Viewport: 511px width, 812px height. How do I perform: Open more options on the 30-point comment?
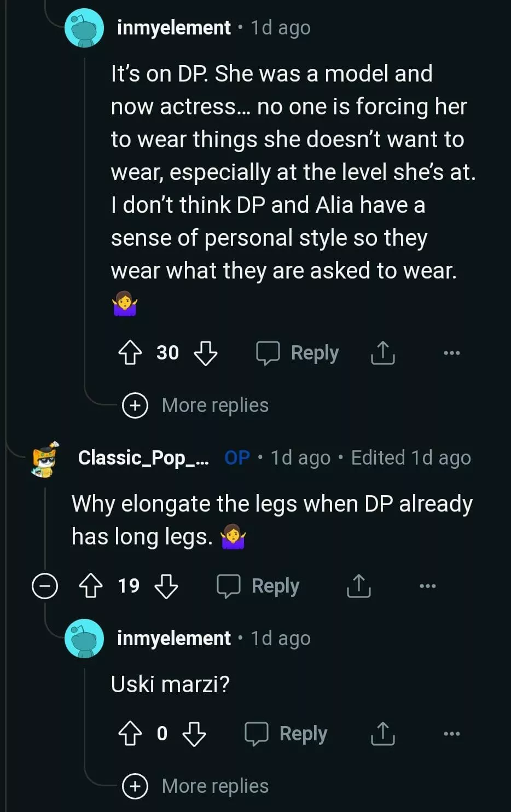click(x=451, y=353)
